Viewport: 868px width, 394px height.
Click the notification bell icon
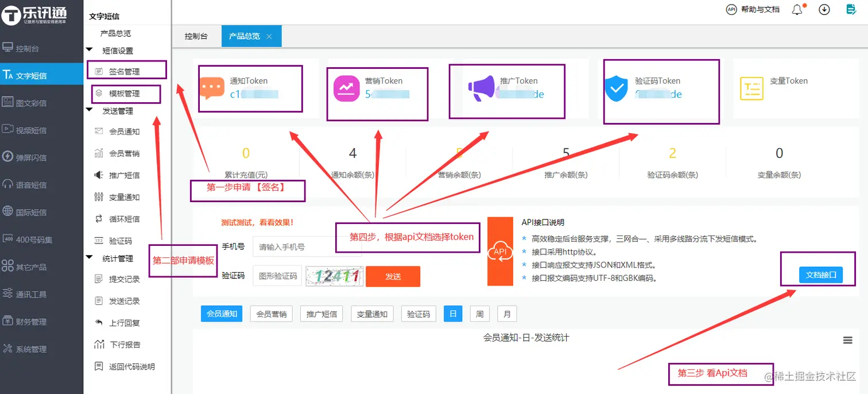click(797, 10)
